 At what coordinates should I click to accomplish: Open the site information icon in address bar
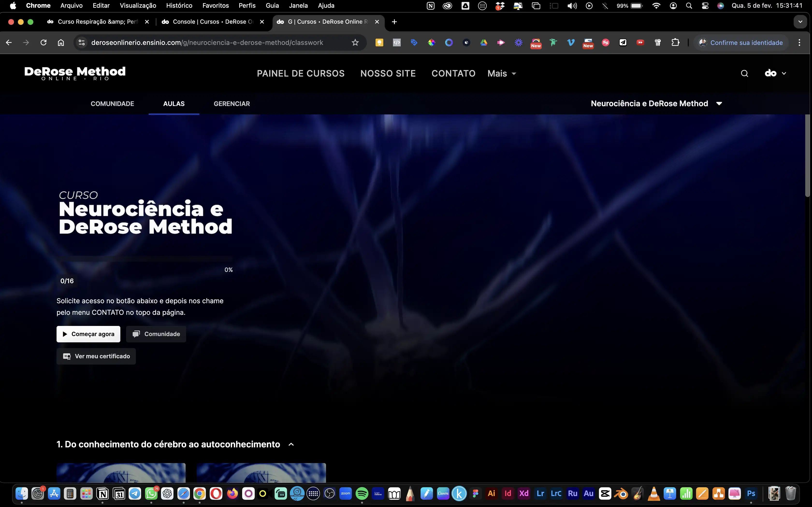click(81, 42)
